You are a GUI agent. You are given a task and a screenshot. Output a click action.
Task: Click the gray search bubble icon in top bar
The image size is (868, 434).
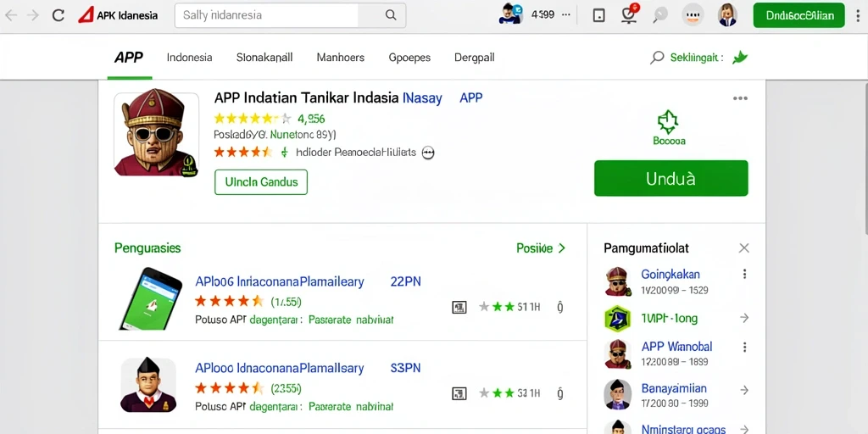(659, 15)
